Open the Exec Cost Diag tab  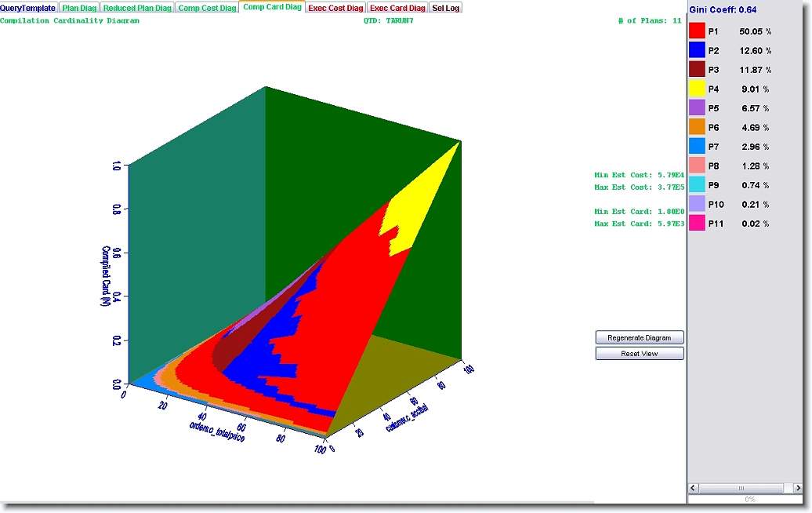pyautogui.click(x=335, y=8)
